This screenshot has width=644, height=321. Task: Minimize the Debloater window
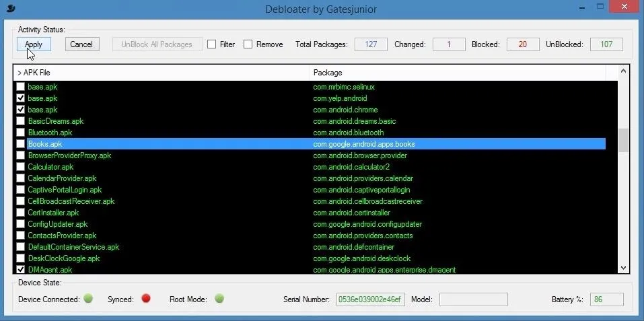(x=582, y=7)
